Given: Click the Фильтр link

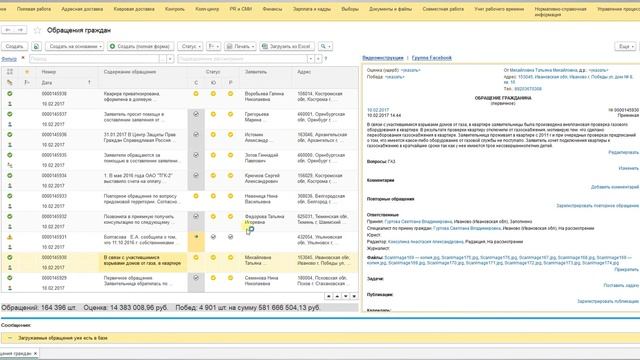Looking at the screenshot, I should [x=9, y=59].
